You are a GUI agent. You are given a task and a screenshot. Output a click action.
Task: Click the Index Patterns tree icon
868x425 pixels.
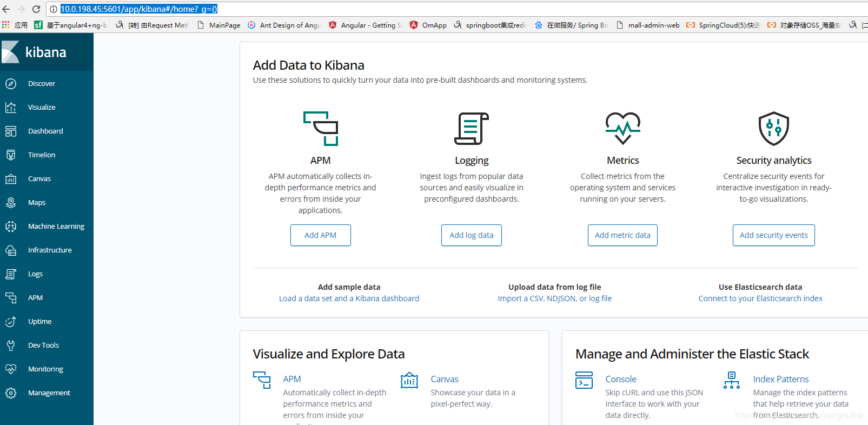[x=732, y=380]
